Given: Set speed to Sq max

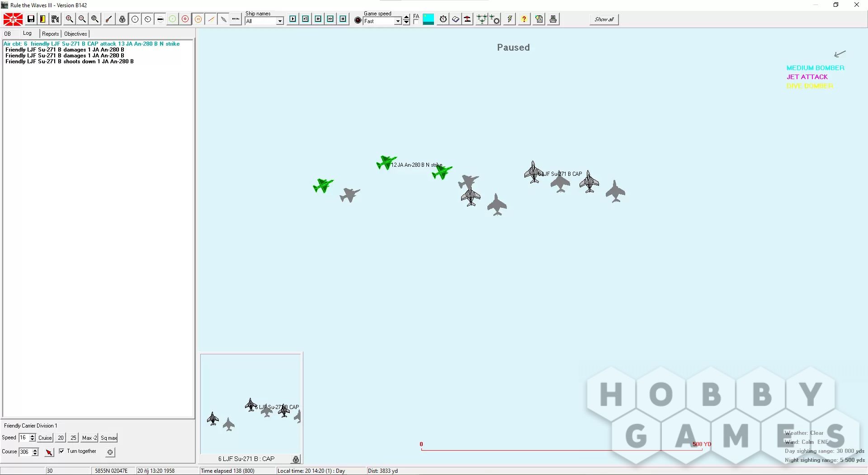Looking at the screenshot, I should [x=109, y=438].
